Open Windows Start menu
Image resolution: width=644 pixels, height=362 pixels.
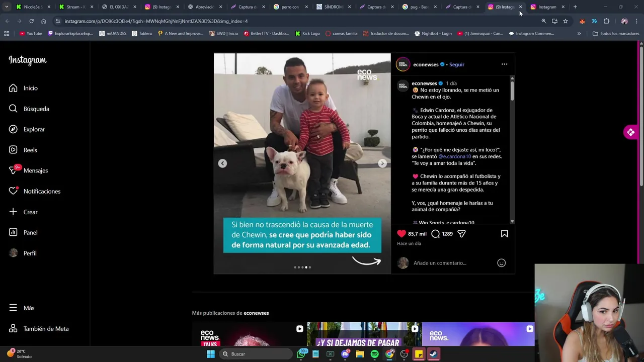pos(211,354)
